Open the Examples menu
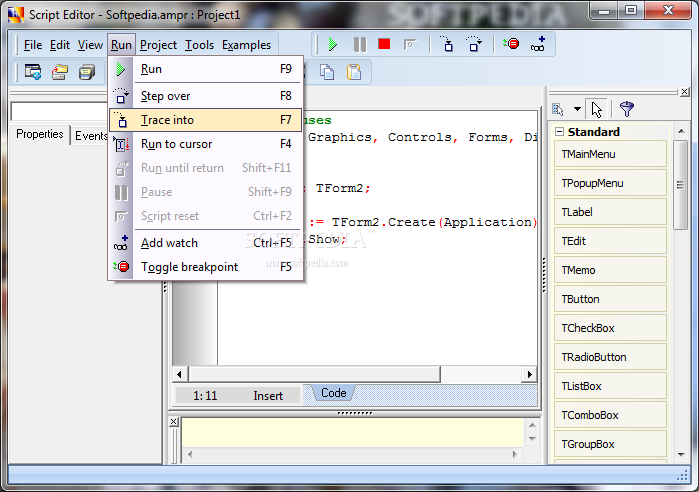The image size is (699, 492). tap(246, 45)
